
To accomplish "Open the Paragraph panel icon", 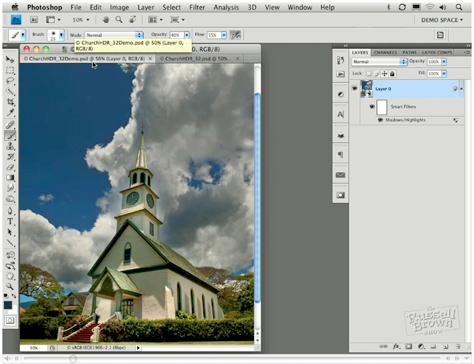I will coord(340,155).
